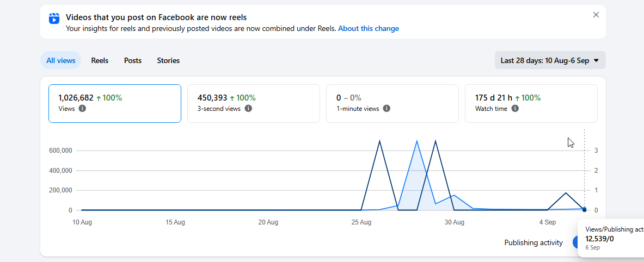
Task: Switch to the Posts tab
Action: (133, 60)
